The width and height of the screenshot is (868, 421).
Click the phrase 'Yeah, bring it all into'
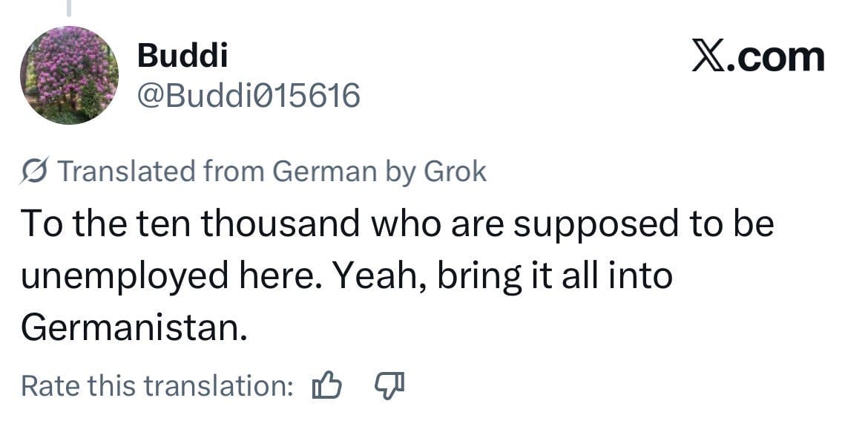point(502,275)
